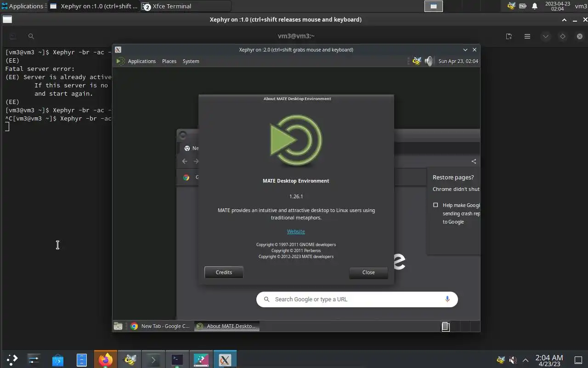Open the application launcher in bottom taskbar

tap(12, 359)
